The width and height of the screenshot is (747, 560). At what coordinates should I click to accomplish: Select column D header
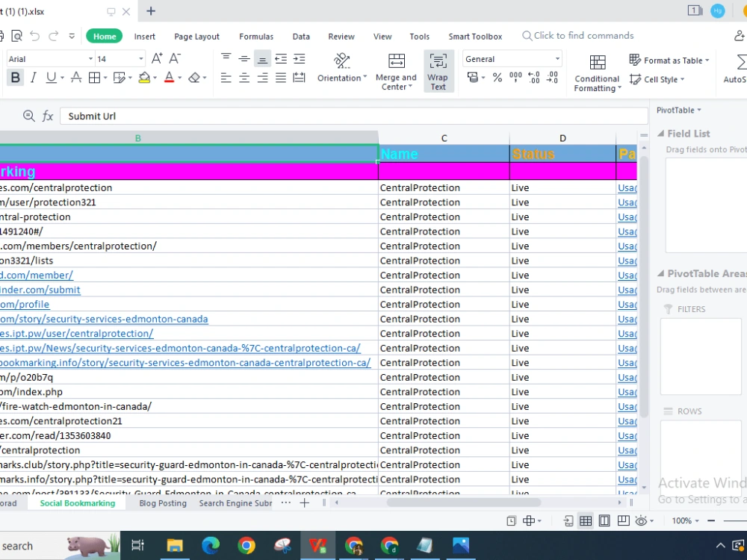coord(562,138)
